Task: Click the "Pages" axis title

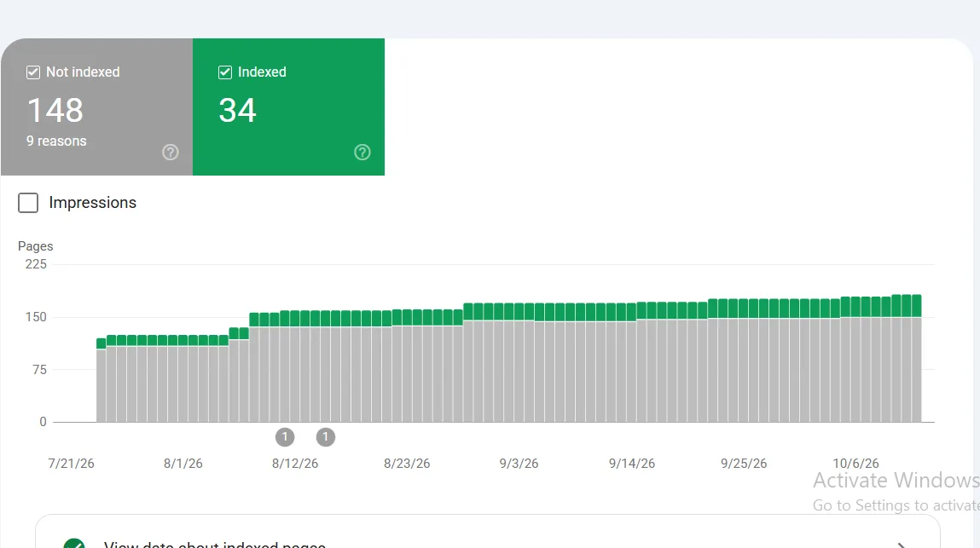Action: tap(36, 246)
